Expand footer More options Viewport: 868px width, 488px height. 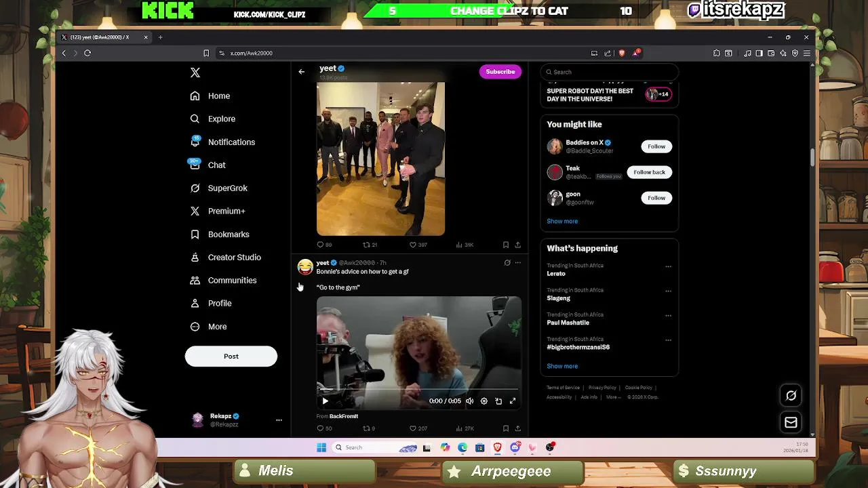tap(613, 397)
